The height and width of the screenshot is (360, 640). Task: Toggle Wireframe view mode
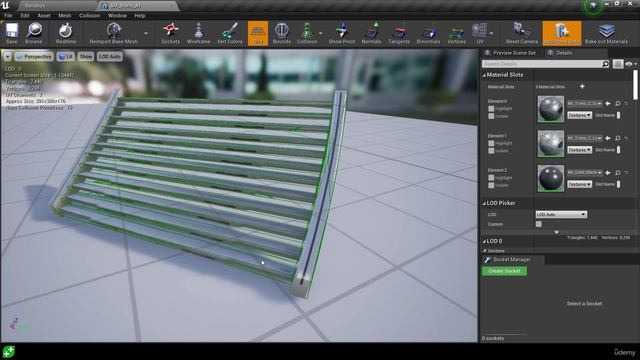[x=198, y=33]
